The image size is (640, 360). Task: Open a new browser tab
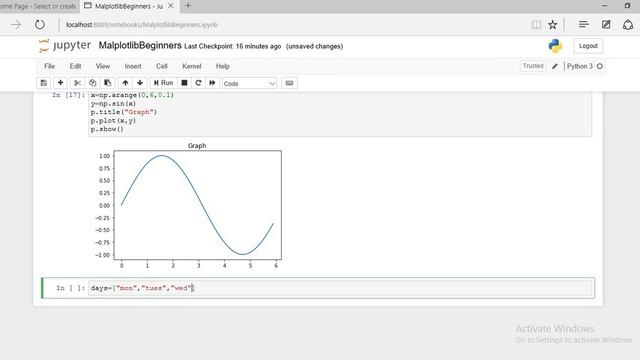[x=188, y=6]
